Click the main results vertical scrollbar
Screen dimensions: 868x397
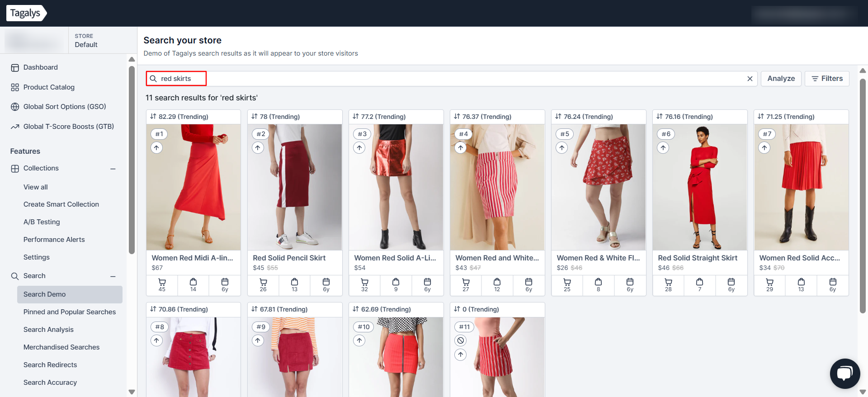pos(863,196)
